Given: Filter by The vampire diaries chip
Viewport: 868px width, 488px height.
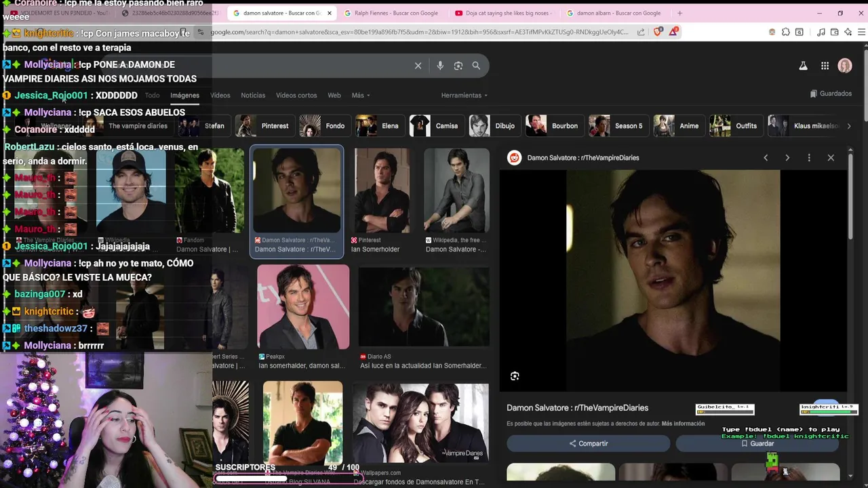Looking at the screenshot, I should (x=129, y=126).
